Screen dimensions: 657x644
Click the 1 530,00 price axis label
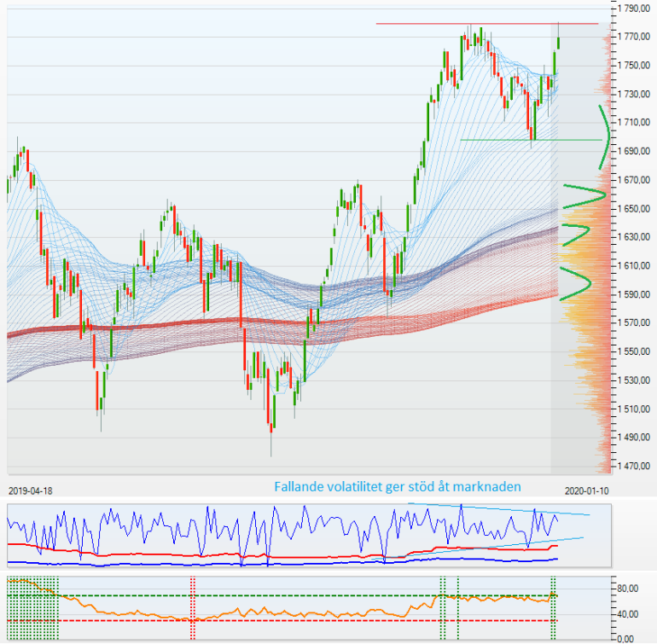(x=634, y=380)
